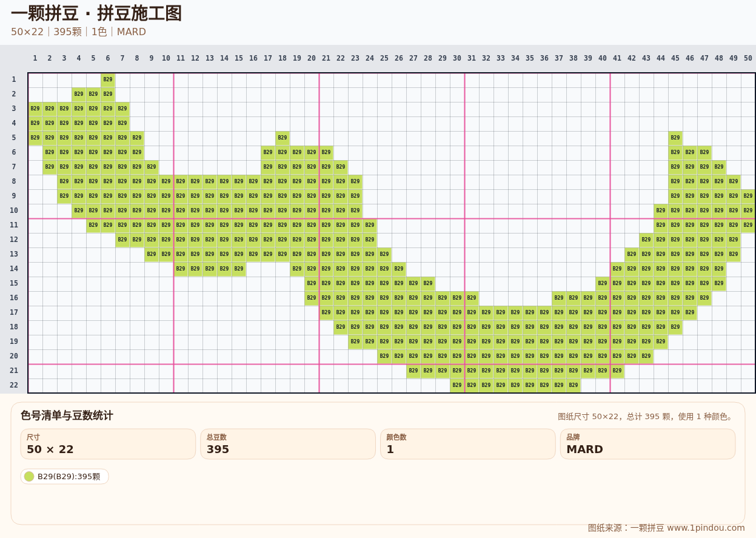Click the B29 bead at row 20, column 25
Screen dimensions: 756x538
(x=384, y=357)
